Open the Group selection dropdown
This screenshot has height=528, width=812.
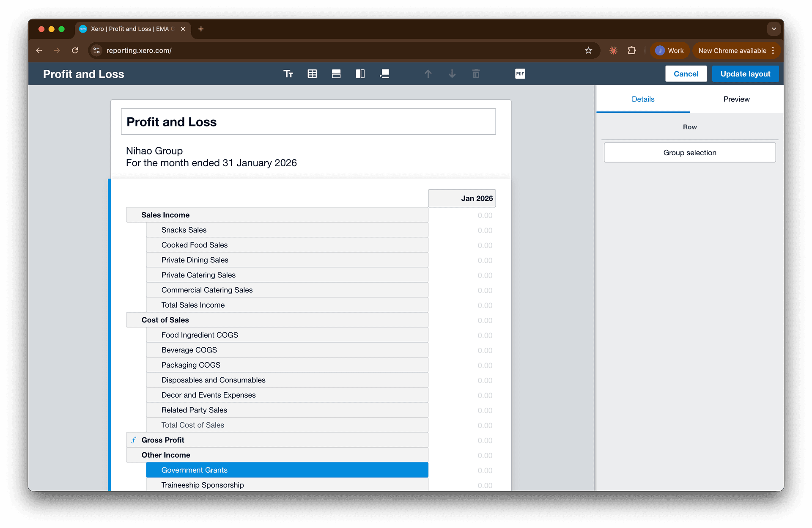[x=689, y=152]
